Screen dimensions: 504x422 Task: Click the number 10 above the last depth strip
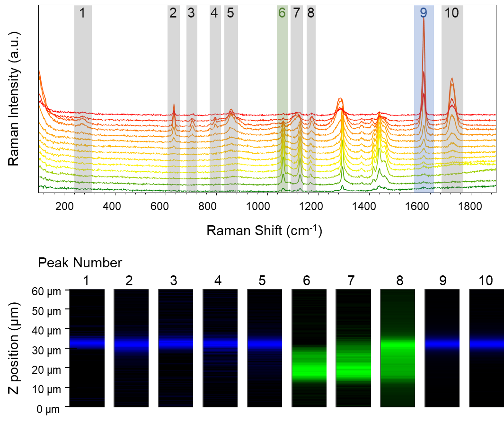point(486,281)
